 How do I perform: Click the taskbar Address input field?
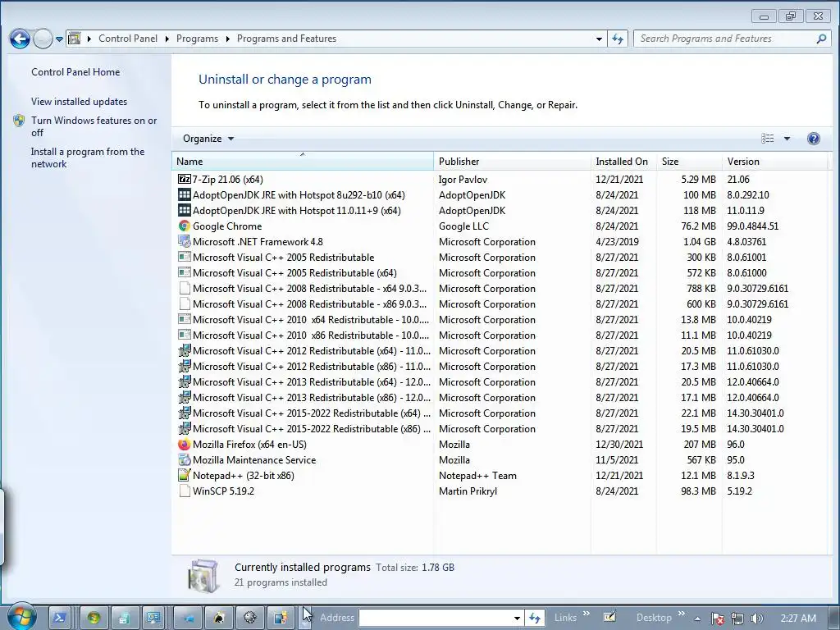[x=436, y=619]
